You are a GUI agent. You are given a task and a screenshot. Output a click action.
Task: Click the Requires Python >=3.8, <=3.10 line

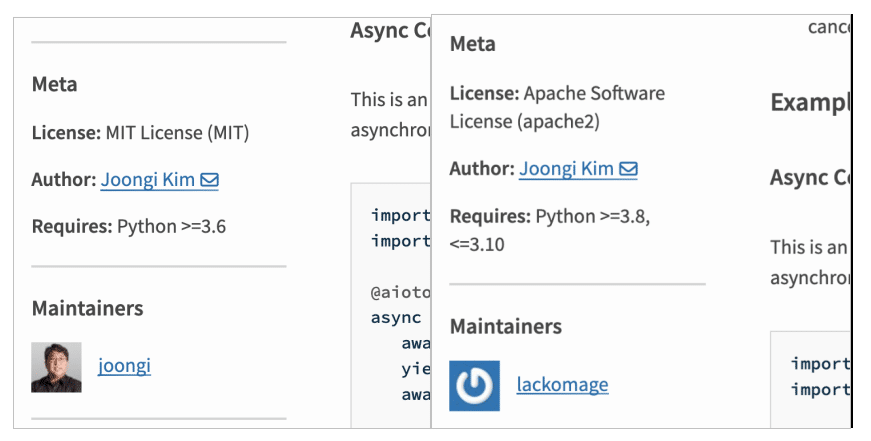pos(549,230)
